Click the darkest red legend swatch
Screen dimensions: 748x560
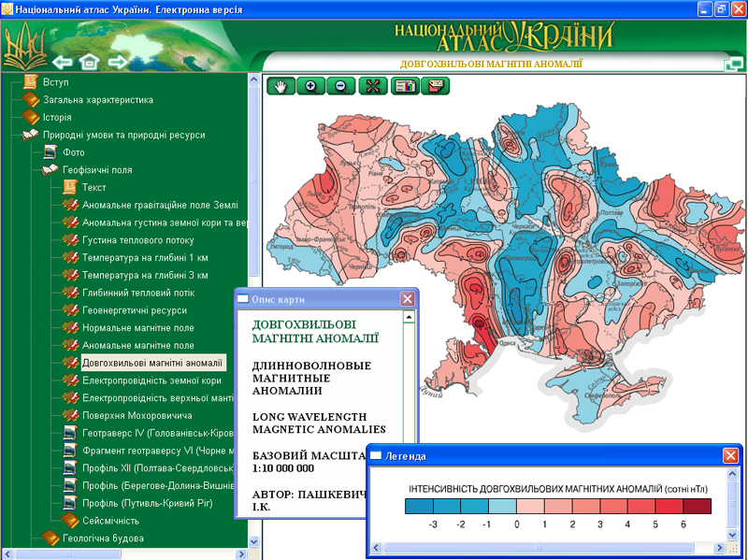point(697,506)
